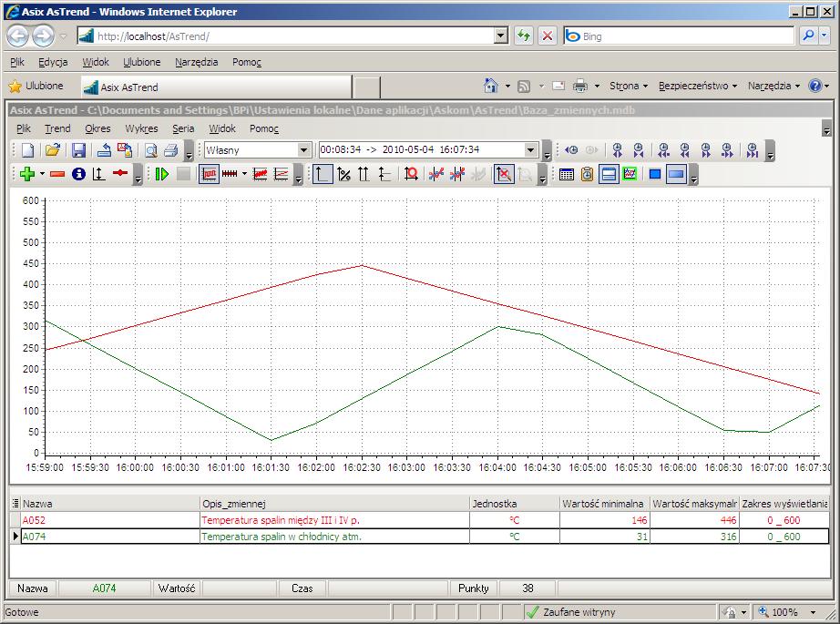This screenshot has height=624, width=840.
Task: Expand the tick-marks style dropdown arrow
Action: click(244, 174)
